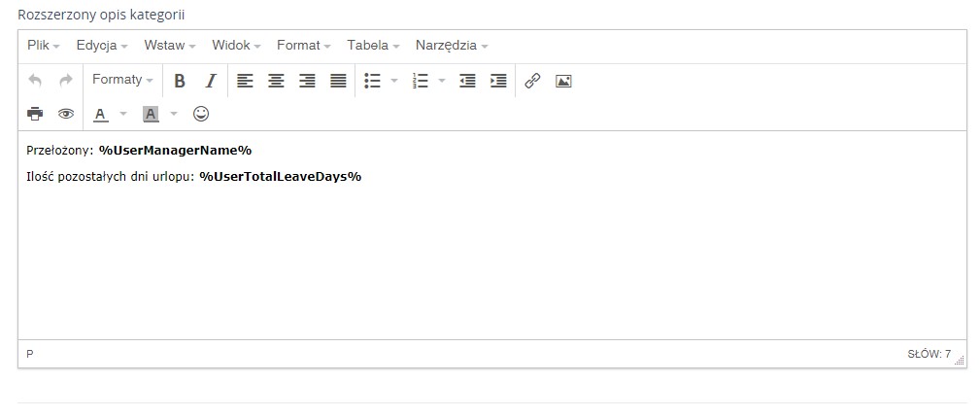
Task: Insert a link with chain icon
Action: (532, 81)
